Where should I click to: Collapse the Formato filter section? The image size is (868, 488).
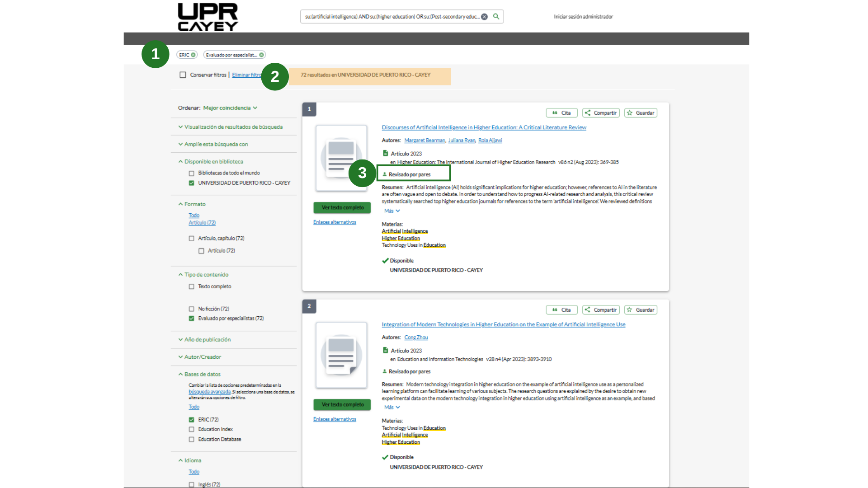coord(194,204)
